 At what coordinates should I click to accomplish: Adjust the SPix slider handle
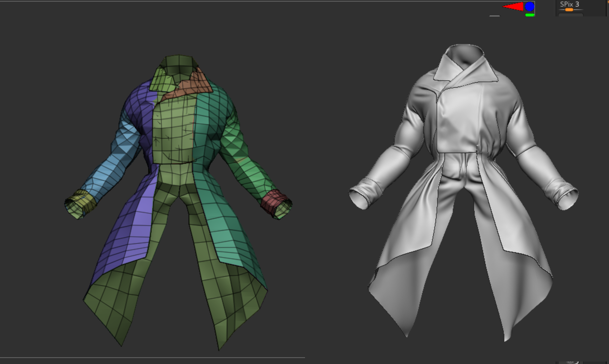pyautogui.click(x=569, y=10)
